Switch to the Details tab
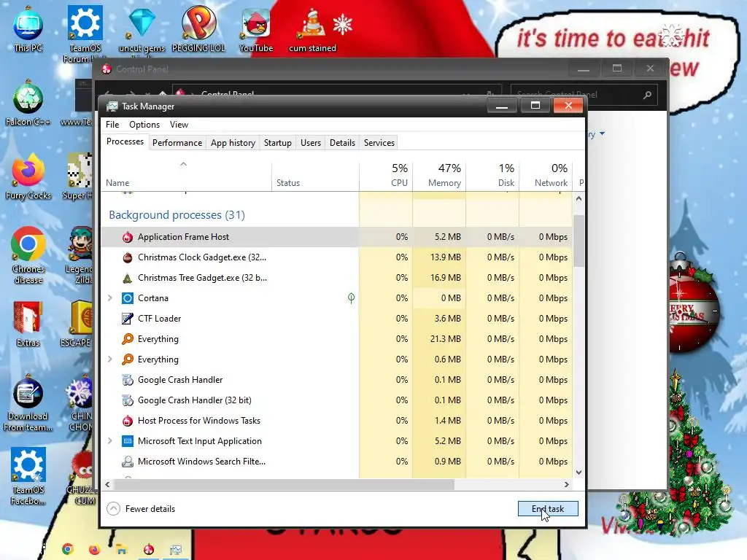Screen dimensions: 747x560 tap(343, 143)
